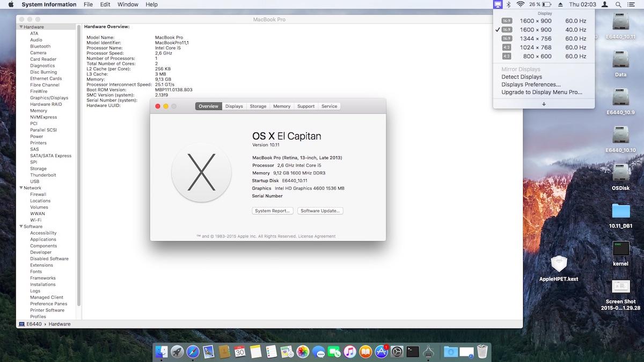Open Calendar icon showing 30 in dock
Viewport: 644px width, 362px height.
(240, 352)
